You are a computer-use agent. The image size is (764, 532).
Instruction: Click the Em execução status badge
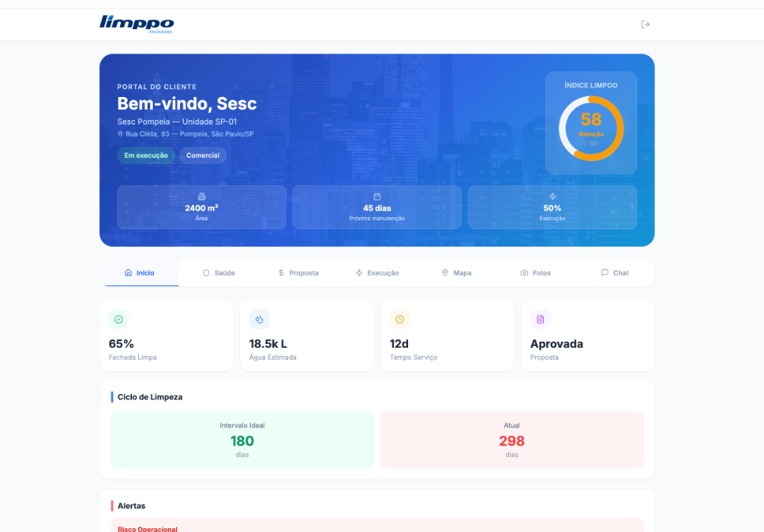click(x=146, y=155)
